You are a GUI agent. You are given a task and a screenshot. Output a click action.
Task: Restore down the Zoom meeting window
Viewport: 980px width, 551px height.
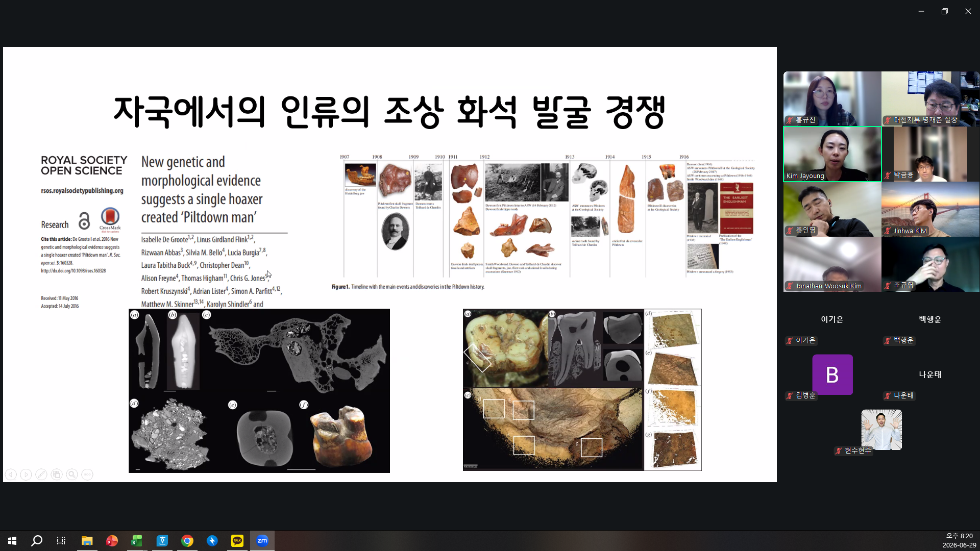(945, 11)
